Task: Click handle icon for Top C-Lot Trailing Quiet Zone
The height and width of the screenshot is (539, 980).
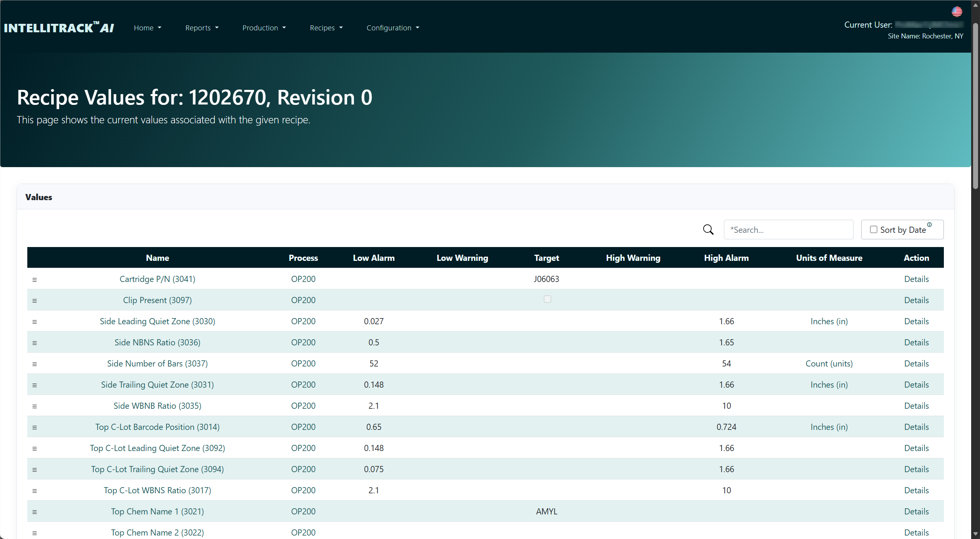Action: tap(35, 470)
